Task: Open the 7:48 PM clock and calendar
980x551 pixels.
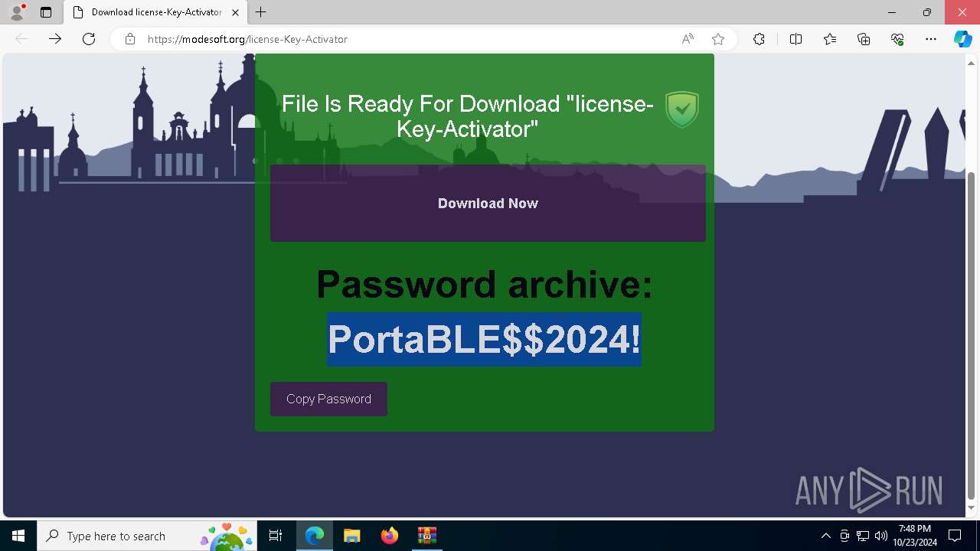Action: [x=914, y=536]
